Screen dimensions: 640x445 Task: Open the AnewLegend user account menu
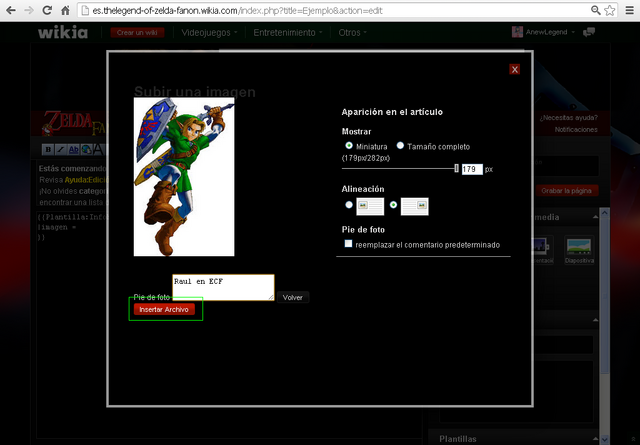550,32
